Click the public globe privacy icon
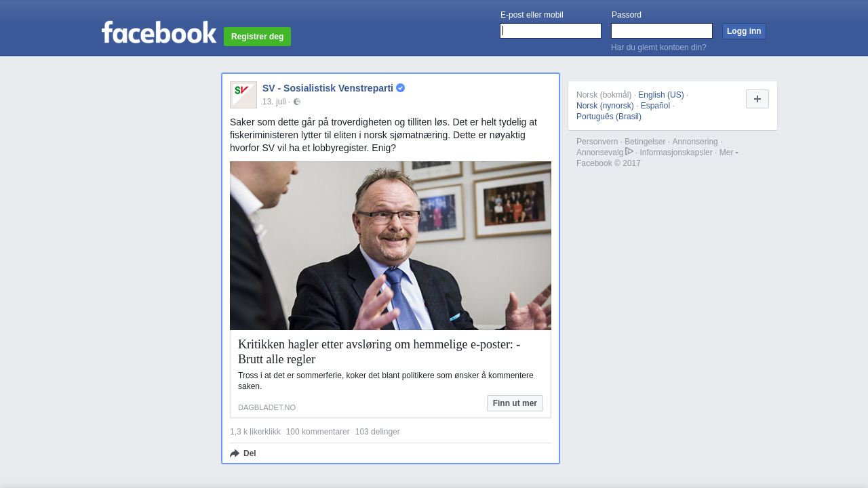The height and width of the screenshot is (488, 868). click(297, 102)
